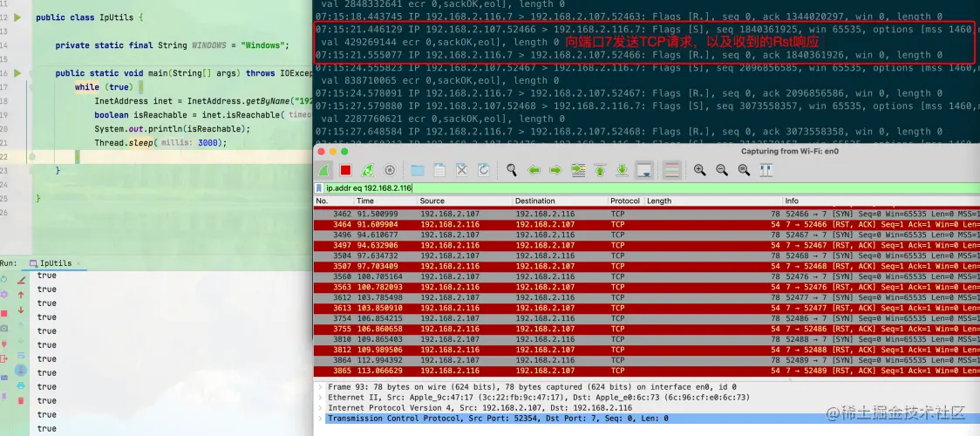Expand Frame 93 details in Wireshark

(321, 387)
